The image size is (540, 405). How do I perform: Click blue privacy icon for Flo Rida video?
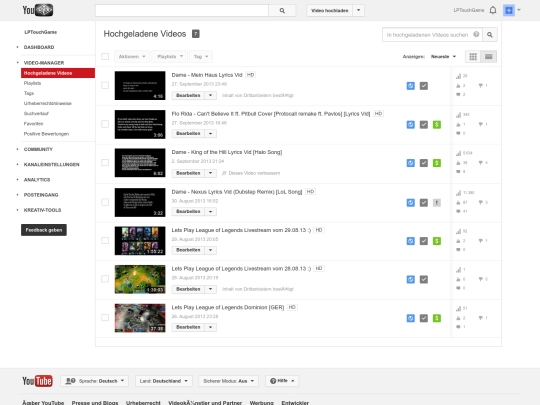point(411,125)
